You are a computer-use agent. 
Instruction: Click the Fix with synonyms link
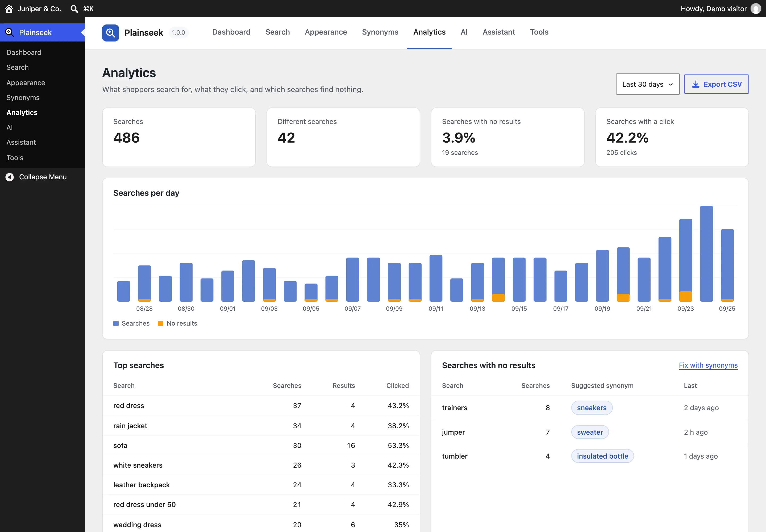pos(708,365)
